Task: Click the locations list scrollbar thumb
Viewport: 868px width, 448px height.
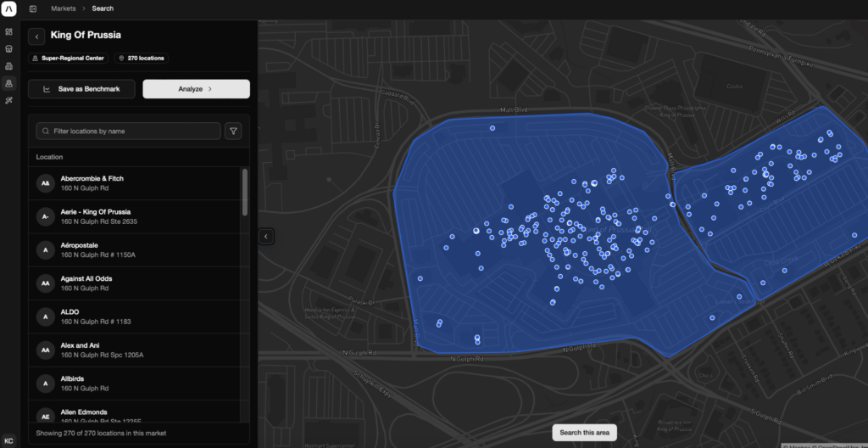Action: coord(245,192)
